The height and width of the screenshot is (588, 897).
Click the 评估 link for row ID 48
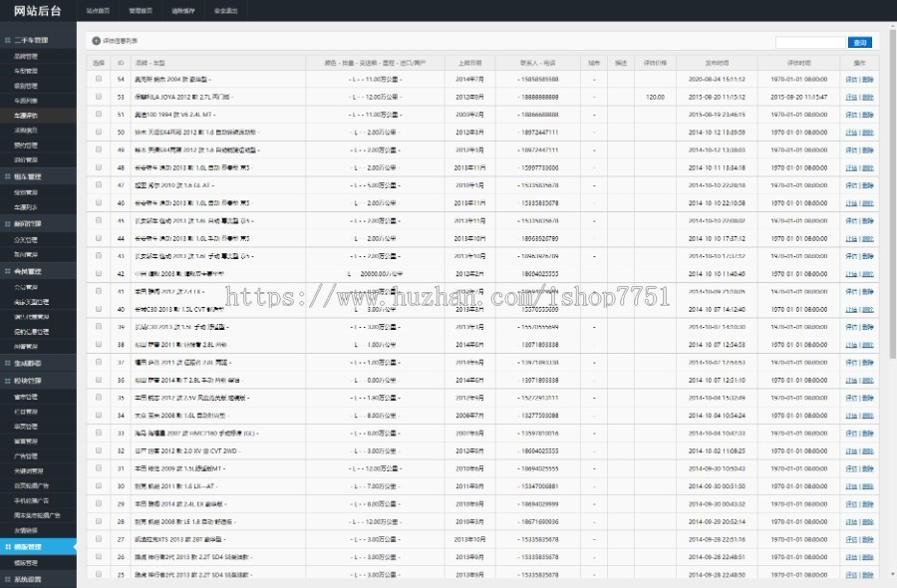(851, 167)
